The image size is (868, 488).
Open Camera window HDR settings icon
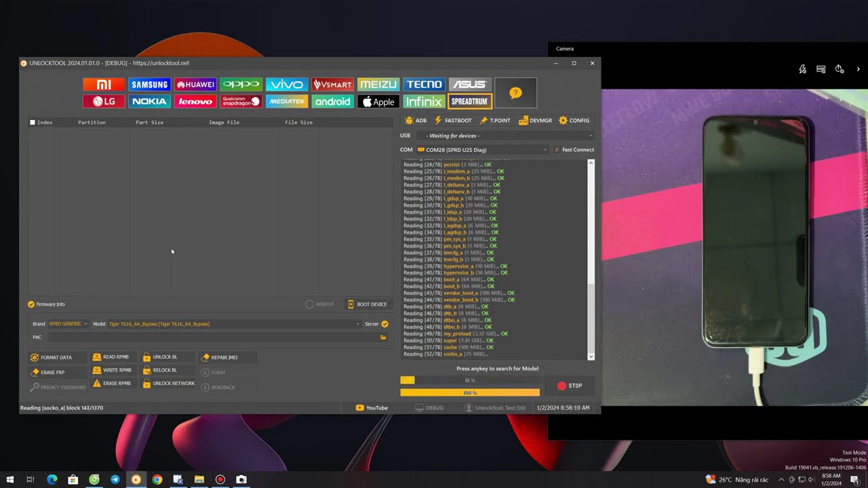[x=821, y=69]
